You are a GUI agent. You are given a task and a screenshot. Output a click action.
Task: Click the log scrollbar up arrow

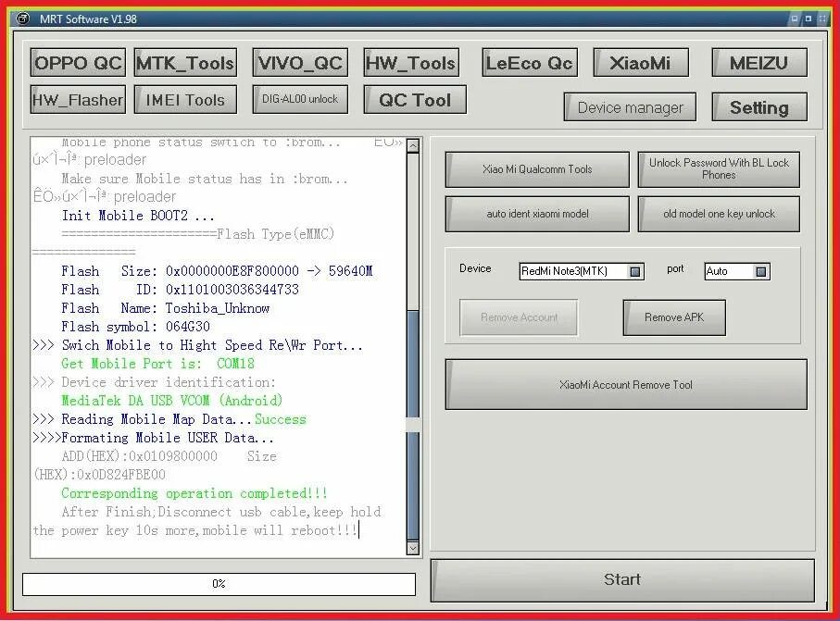coord(412,145)
